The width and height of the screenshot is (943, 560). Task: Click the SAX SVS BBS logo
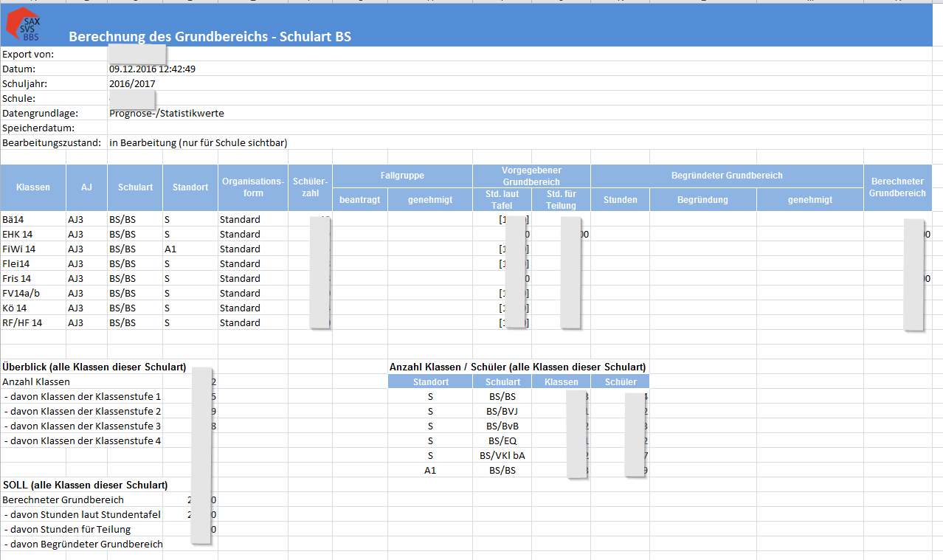point(24,26)
